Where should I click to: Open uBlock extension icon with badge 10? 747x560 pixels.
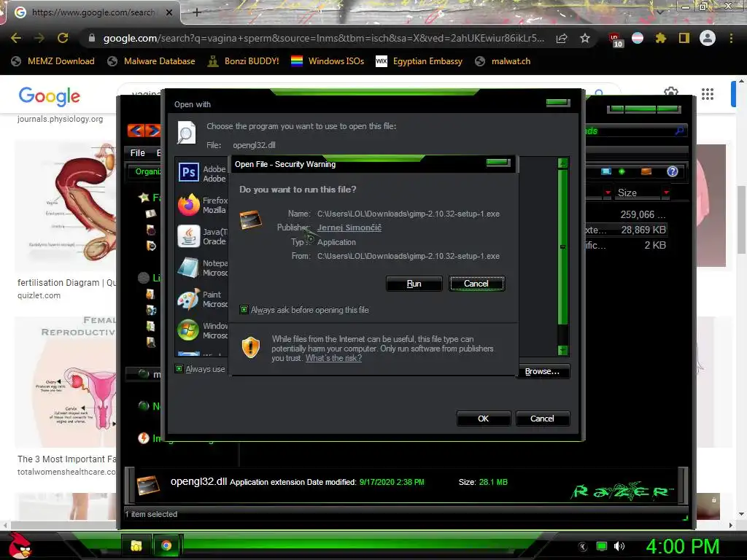[x=615, y=39]
